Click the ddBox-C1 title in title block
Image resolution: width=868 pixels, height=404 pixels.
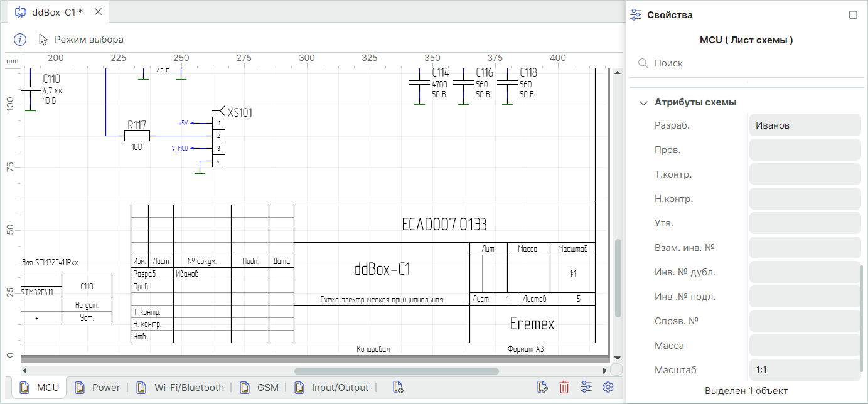pyautogui.click(x=382, y=269)
